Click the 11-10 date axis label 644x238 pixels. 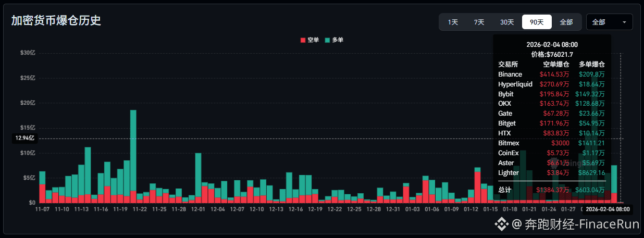tap(62, 209)
